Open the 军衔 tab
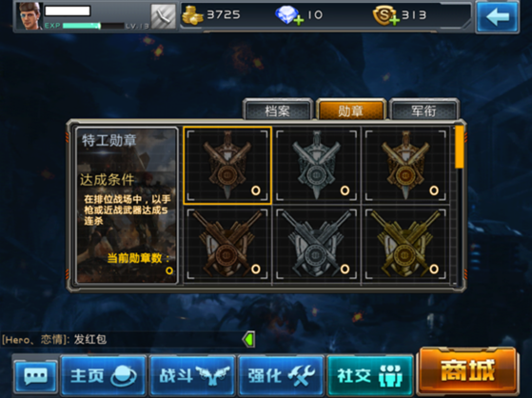This screenshot has width=532, height=398. point(424,110)
